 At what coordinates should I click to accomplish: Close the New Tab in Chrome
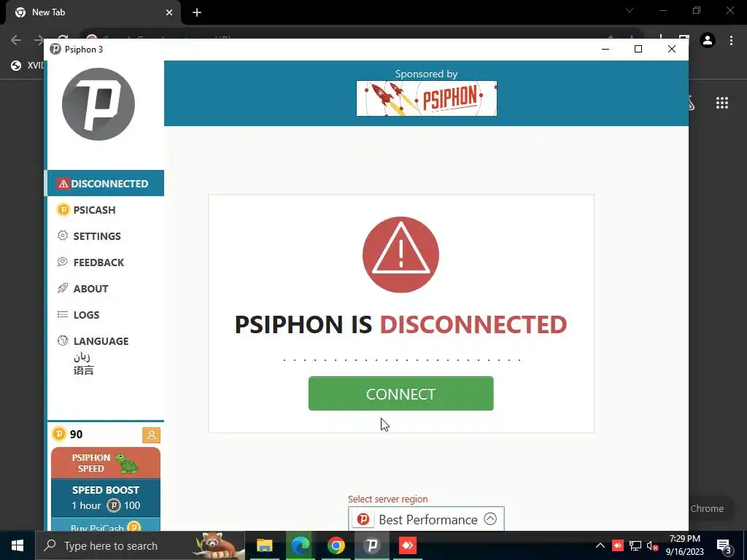click(169, 12)
